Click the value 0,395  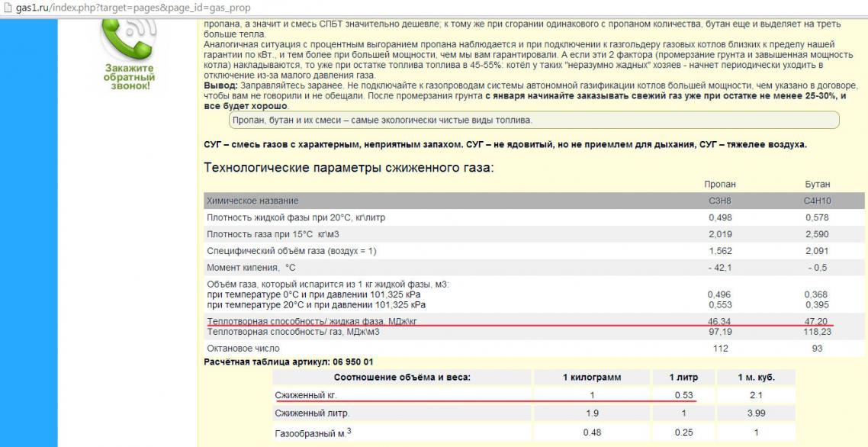point(816,305)
